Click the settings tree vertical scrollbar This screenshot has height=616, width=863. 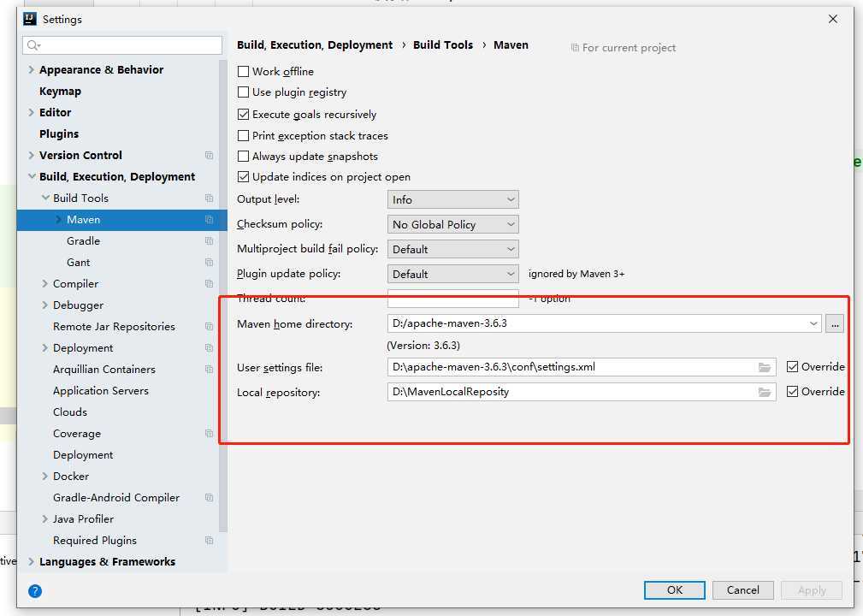[223, 296]
